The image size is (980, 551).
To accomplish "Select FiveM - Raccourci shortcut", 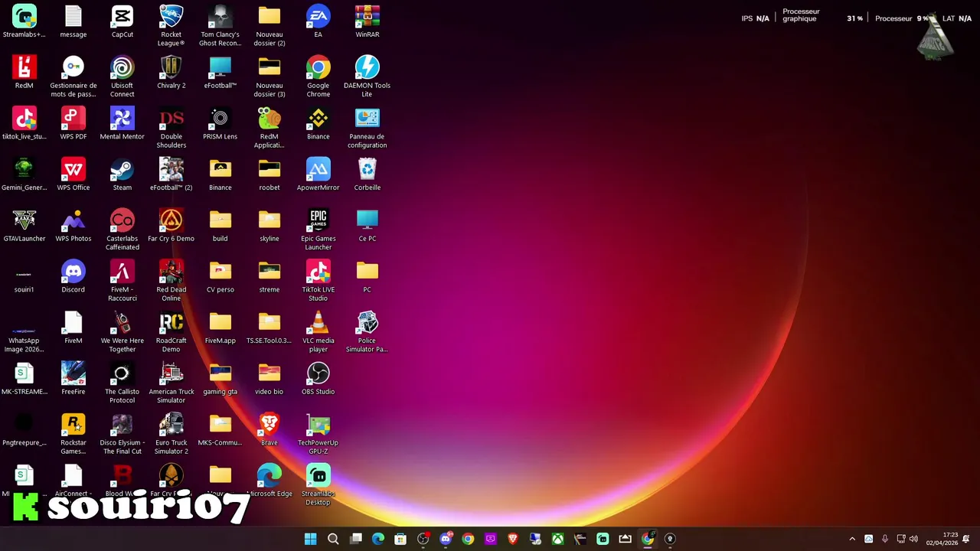I will pos(122,281).
